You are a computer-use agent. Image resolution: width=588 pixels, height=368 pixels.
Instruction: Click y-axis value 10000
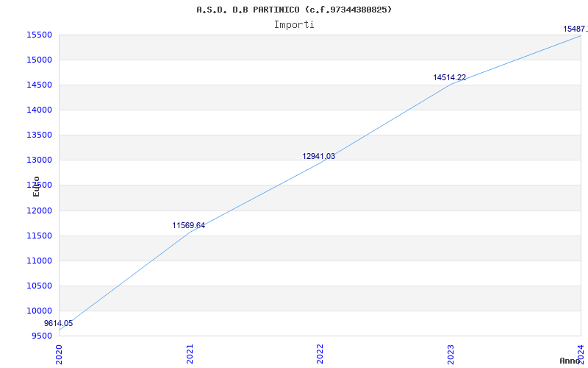(39, 311)
